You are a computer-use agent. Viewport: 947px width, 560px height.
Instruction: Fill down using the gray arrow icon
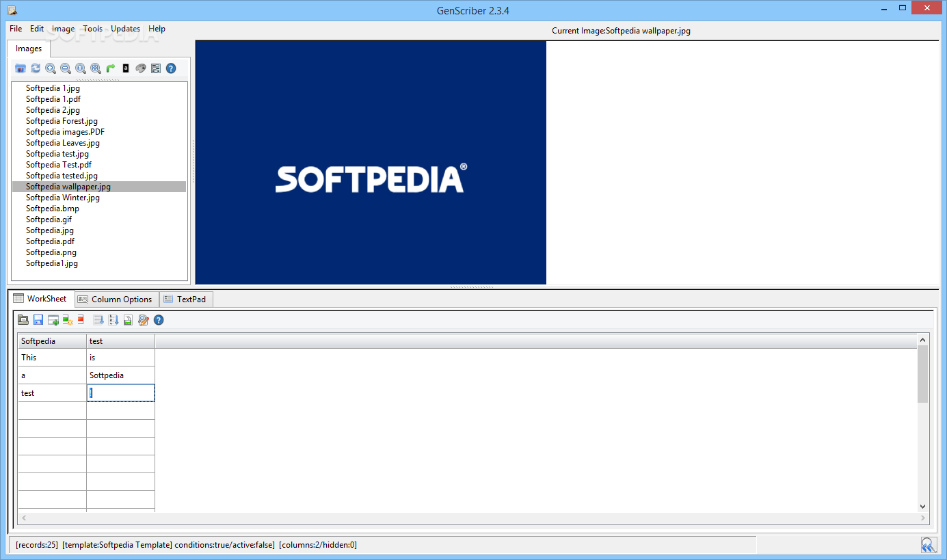pyautogui.click(x=98, y=319)
